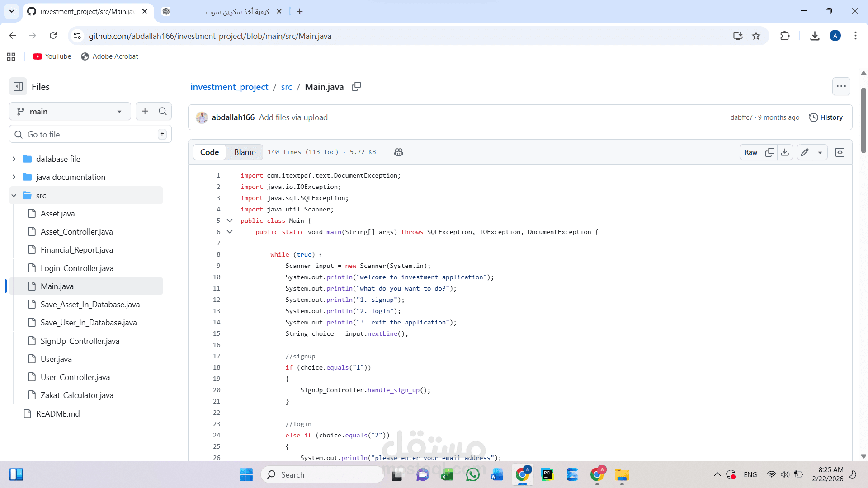Click the pencil edit file icon

coord(805,152)
